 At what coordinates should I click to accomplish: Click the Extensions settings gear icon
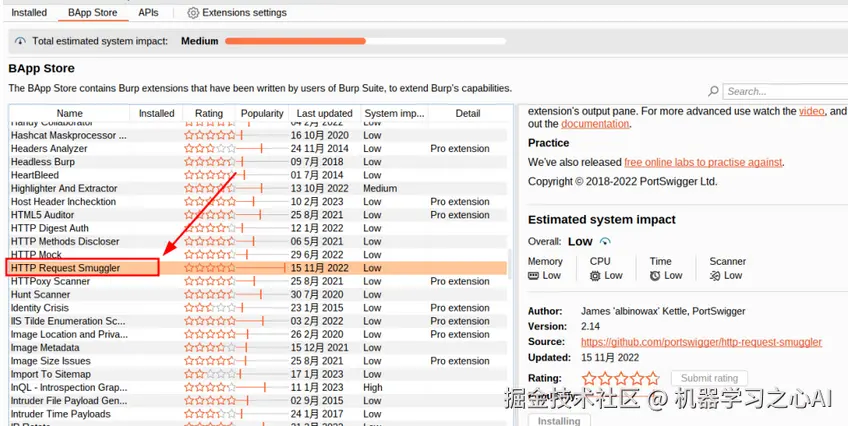pyautogui.click(x=193, y=12)
